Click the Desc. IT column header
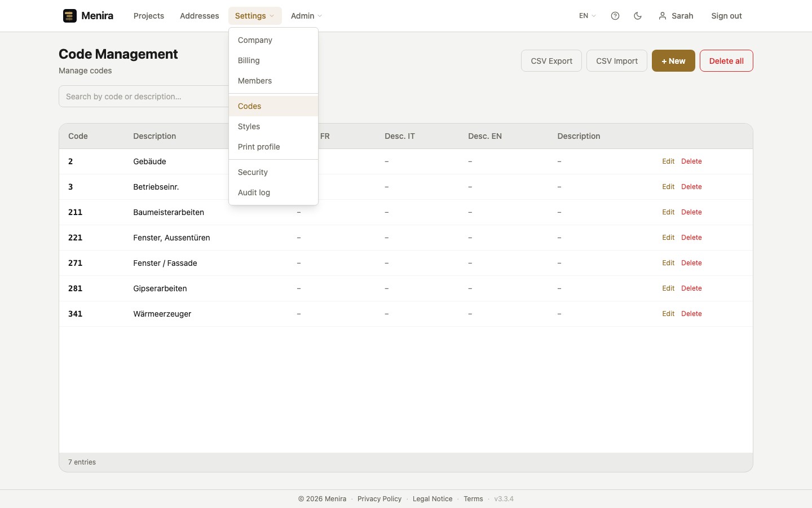 (400, 136)
